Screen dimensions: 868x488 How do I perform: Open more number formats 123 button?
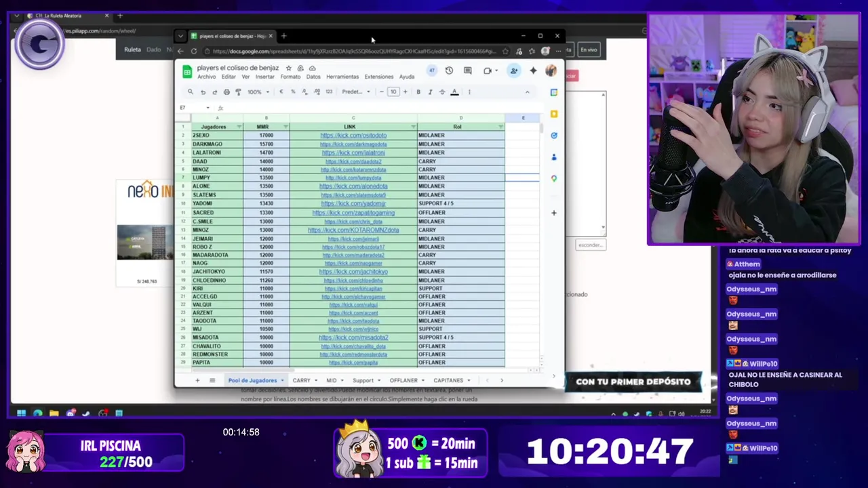[329, 92]
